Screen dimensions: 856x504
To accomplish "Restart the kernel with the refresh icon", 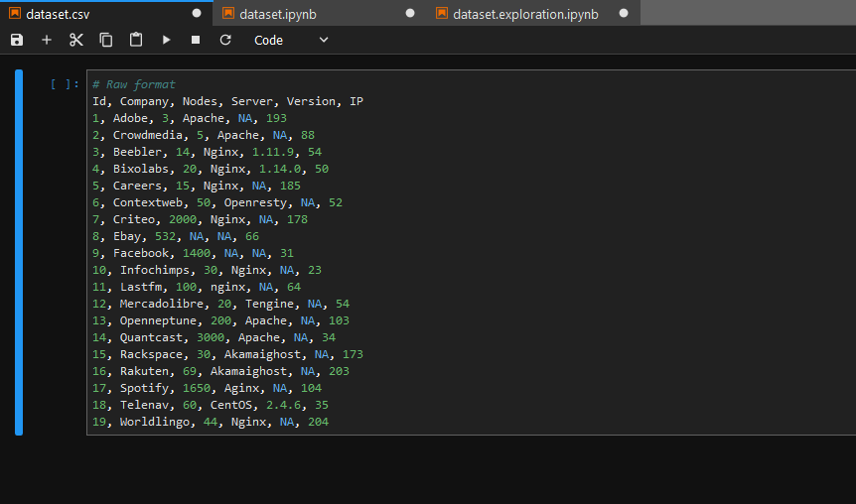I will click(x=225, y=40).
